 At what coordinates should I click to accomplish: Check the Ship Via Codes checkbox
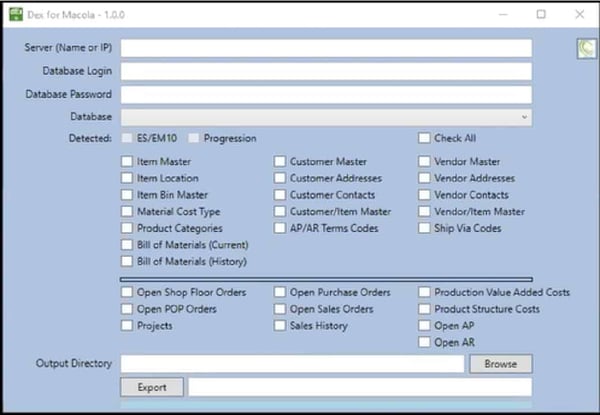pyautogui.click(x=424, y=228)
